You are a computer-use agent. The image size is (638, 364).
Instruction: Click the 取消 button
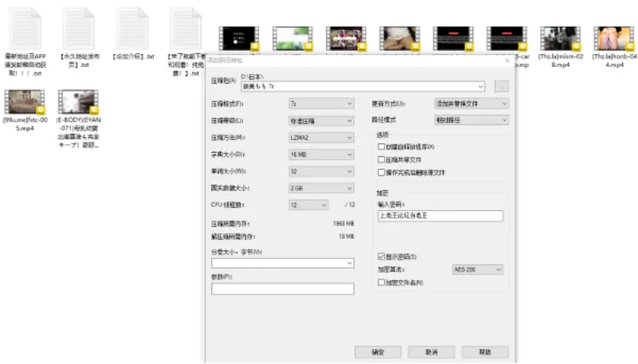[x=431, y=352]
